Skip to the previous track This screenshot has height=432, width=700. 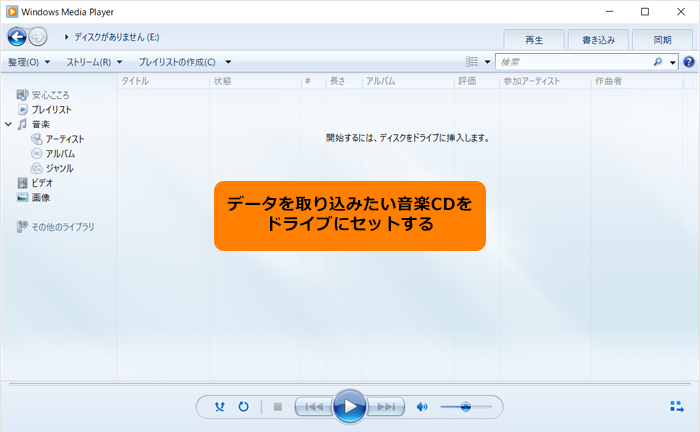tap(313, 407)
